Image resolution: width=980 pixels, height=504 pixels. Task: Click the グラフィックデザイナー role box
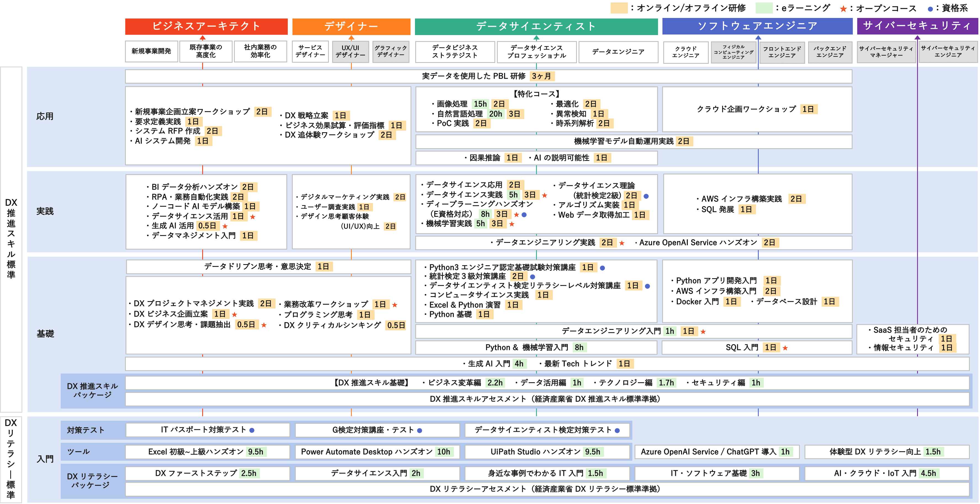pyautogui.click(x=391, y=51)
